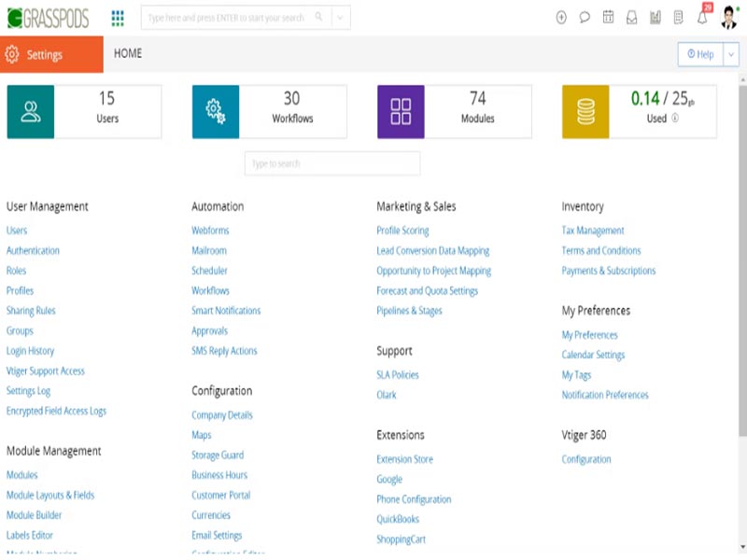747x560 pixels.
Task: Open the Modules tile icon
Action: [x=400, y=110]
